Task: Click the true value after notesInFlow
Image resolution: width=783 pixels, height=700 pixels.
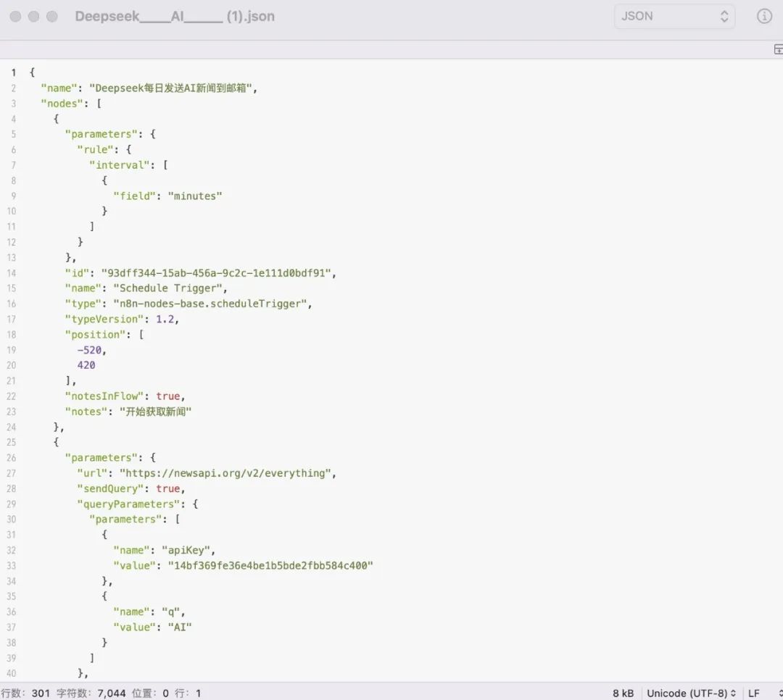Action: click(x=167, y=396)
